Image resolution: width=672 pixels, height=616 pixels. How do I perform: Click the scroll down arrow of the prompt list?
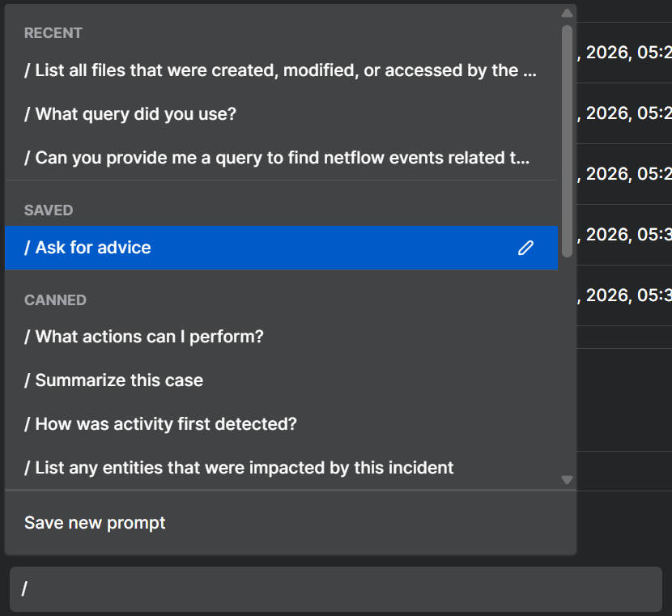pos(567,480)
